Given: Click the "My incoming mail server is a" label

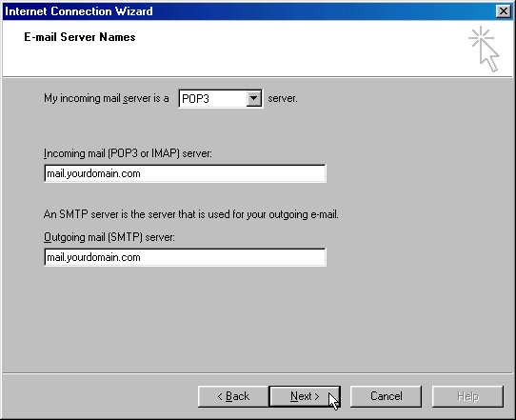Looking at the screenshot, I should (x=107, y=98).
